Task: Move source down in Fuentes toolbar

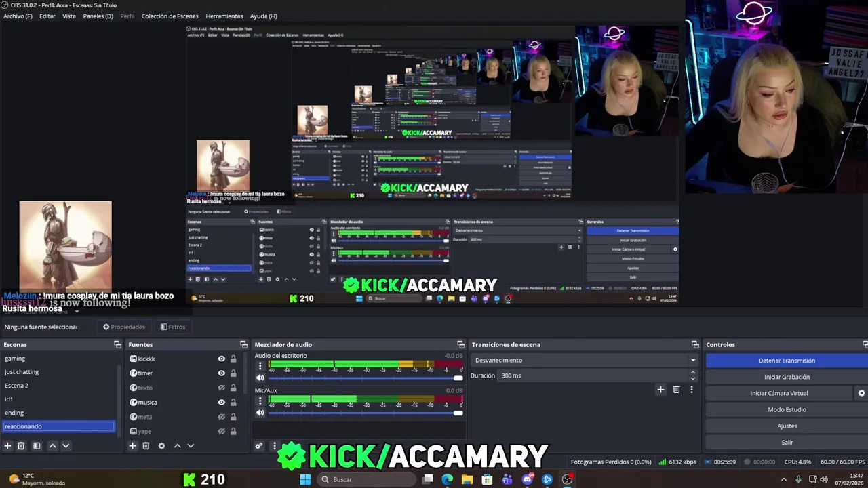Action: [x=191, y=445]
